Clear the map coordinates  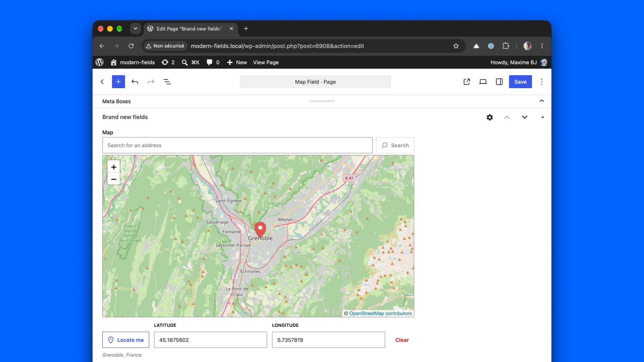[x=402, y=340]
